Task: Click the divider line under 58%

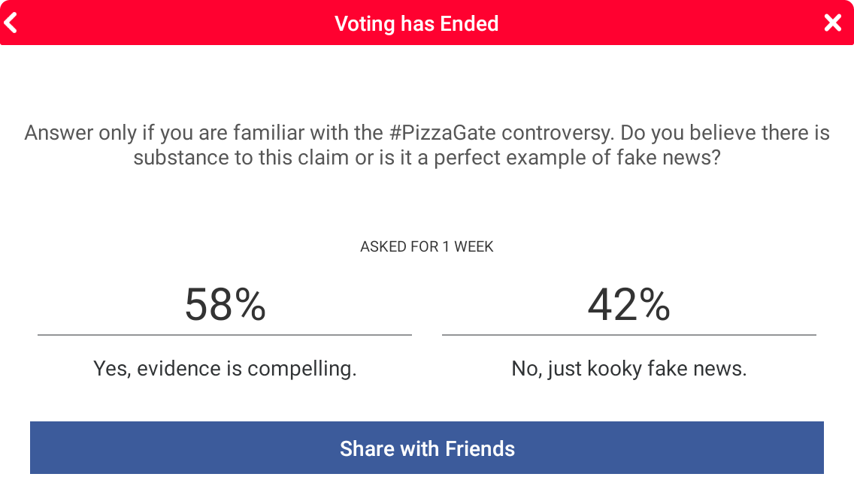Action: 225,335
